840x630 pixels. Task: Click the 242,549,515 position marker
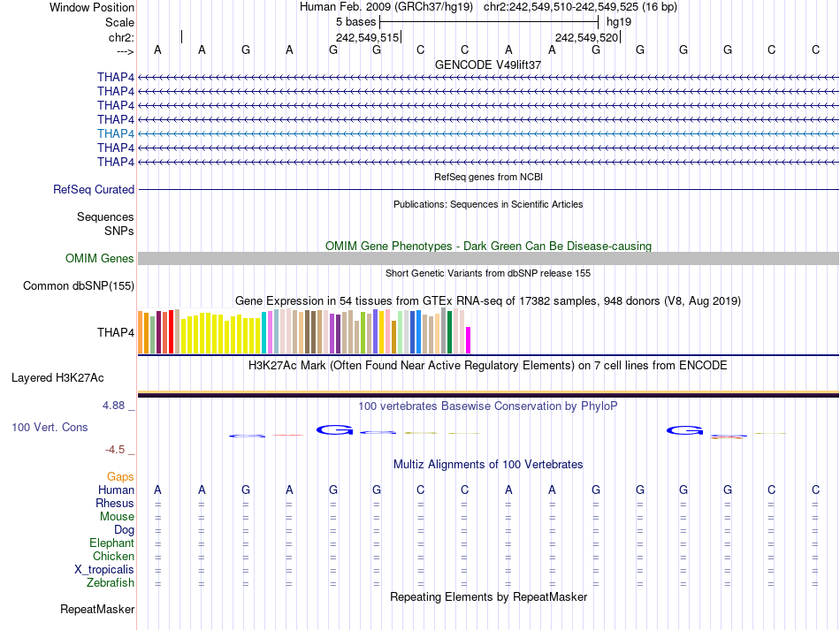[x=368, y=37]
